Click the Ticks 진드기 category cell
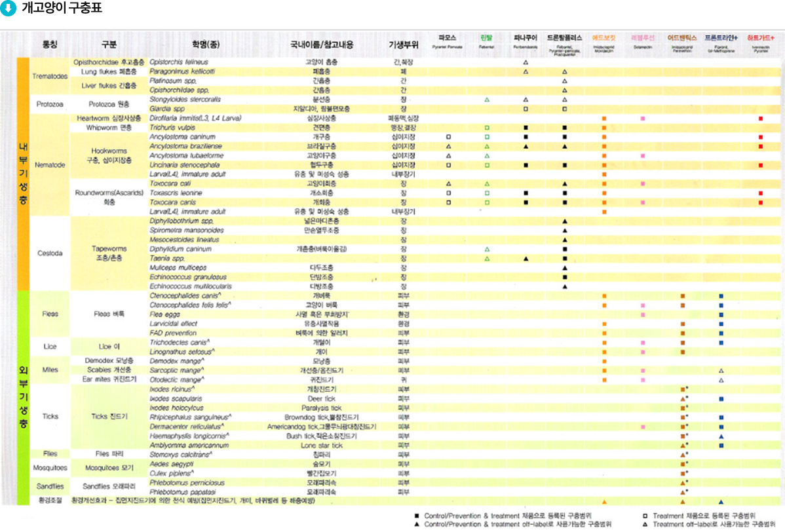785x532 pixels. [109, 417]
